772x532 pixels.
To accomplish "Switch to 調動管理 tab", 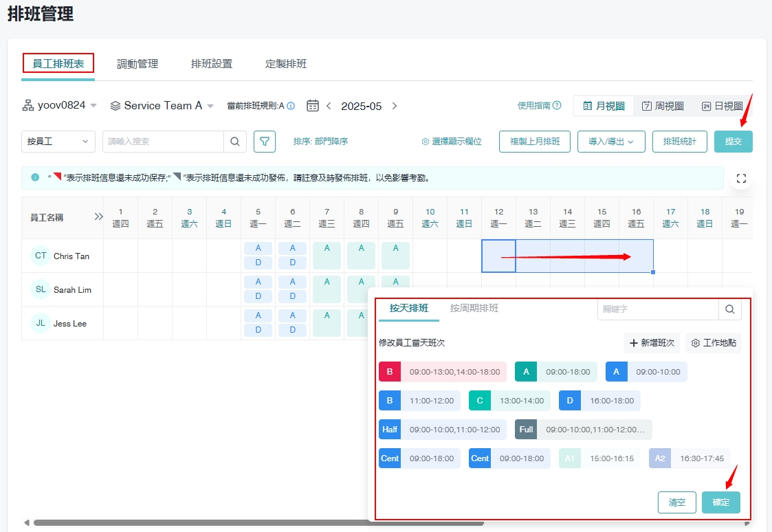I will point(137,64).
